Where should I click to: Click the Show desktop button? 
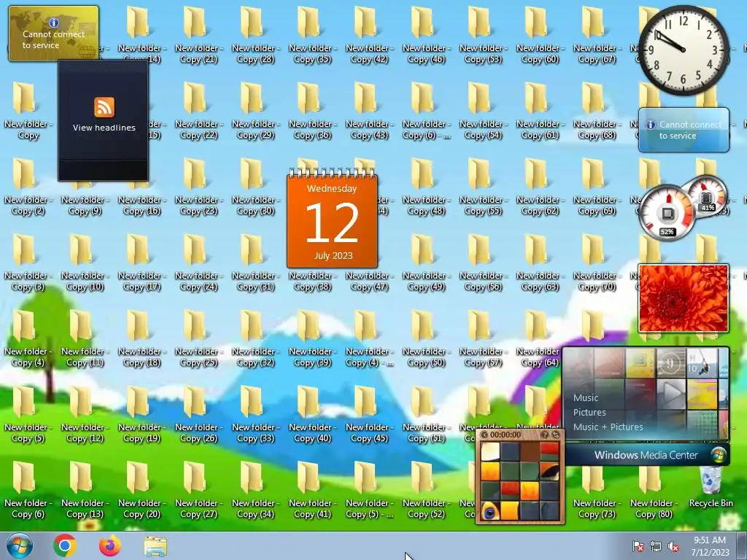click(742, 545)
